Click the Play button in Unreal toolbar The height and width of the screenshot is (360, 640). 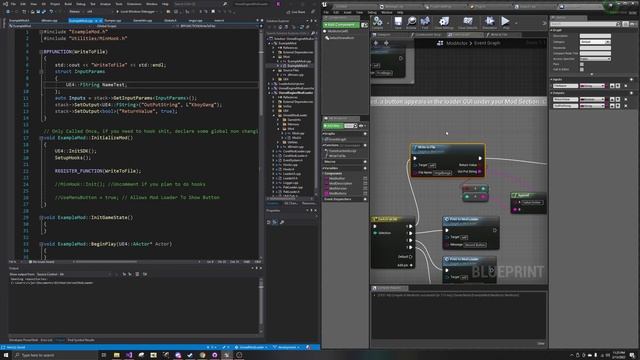(505, 22)
